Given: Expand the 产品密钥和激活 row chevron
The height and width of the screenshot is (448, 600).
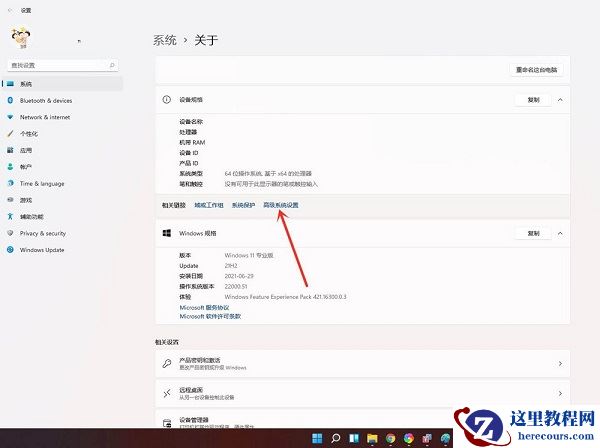Looking at the screenshot, I should tap(560, 363).
